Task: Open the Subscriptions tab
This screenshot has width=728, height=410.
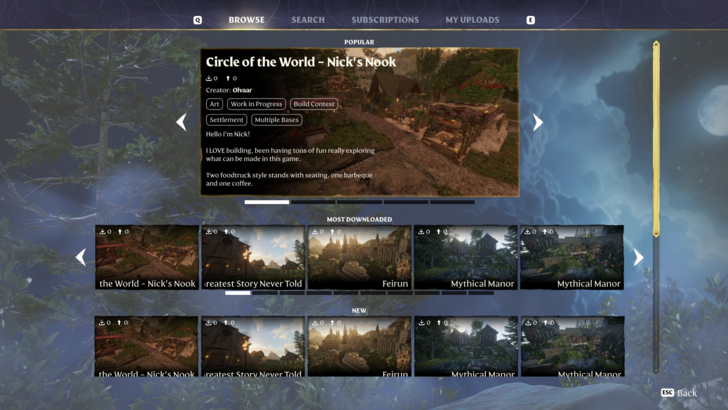Action: point(385,20)
